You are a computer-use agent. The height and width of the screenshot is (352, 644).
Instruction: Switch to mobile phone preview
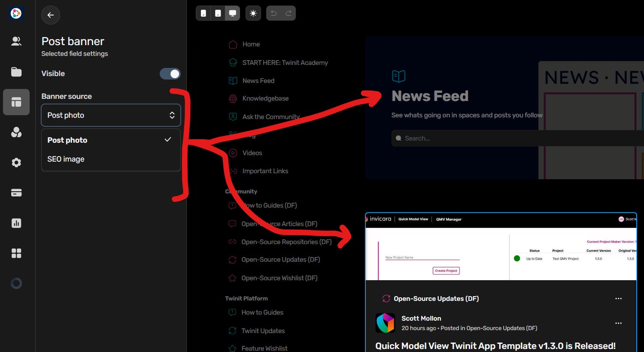(204, 13)
